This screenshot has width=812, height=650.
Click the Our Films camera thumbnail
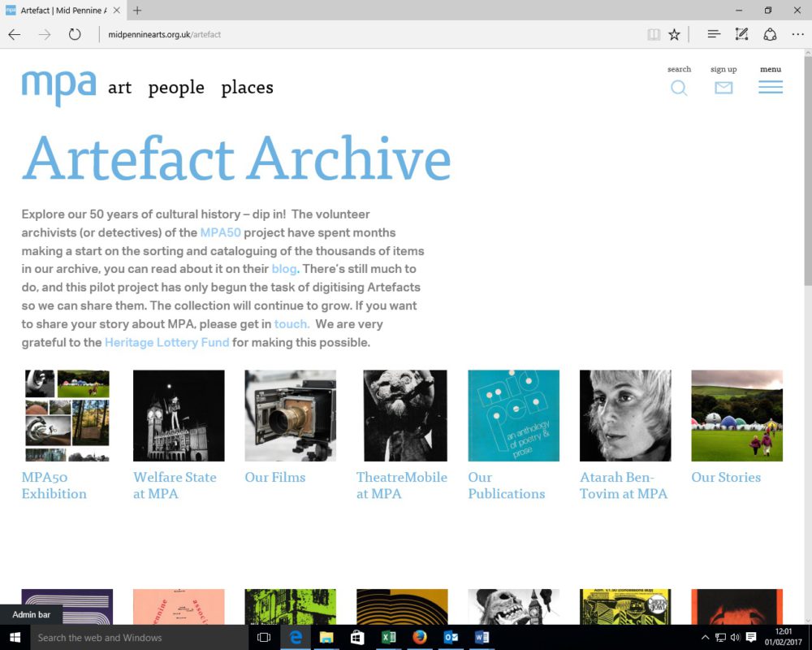tap(290, 415)
